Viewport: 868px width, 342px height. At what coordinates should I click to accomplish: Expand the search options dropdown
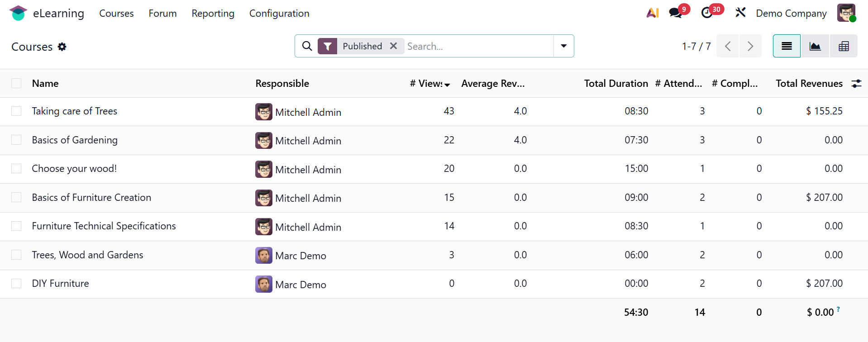(x=564, y=46)
